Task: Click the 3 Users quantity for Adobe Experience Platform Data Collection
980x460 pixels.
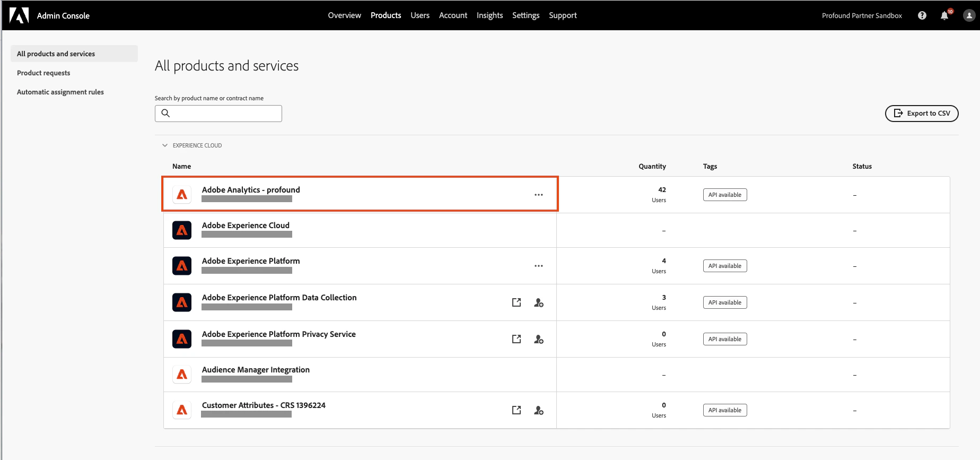Action: pos(659,302)
